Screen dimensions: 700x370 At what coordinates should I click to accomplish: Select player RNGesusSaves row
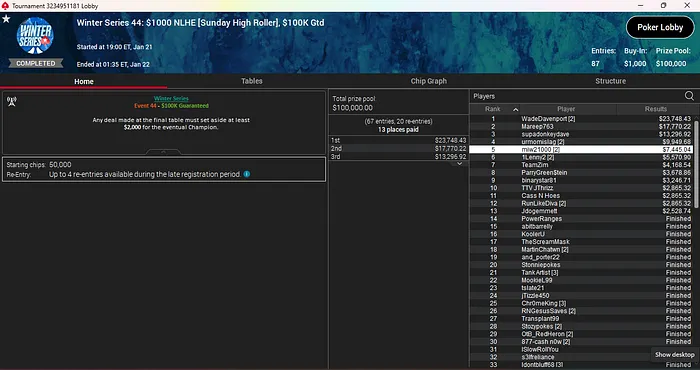pos(581,311)
